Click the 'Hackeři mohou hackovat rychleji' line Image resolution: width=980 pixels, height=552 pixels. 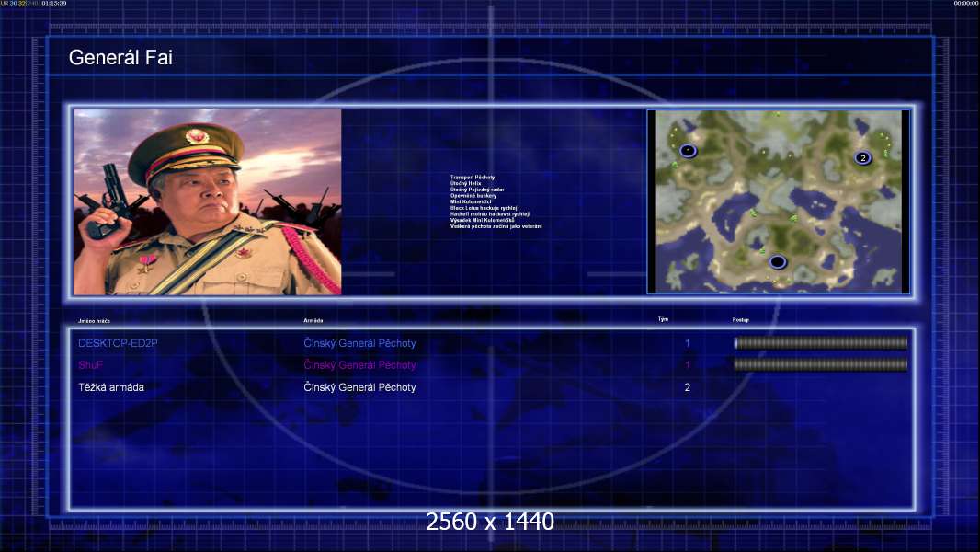(490, 214)
